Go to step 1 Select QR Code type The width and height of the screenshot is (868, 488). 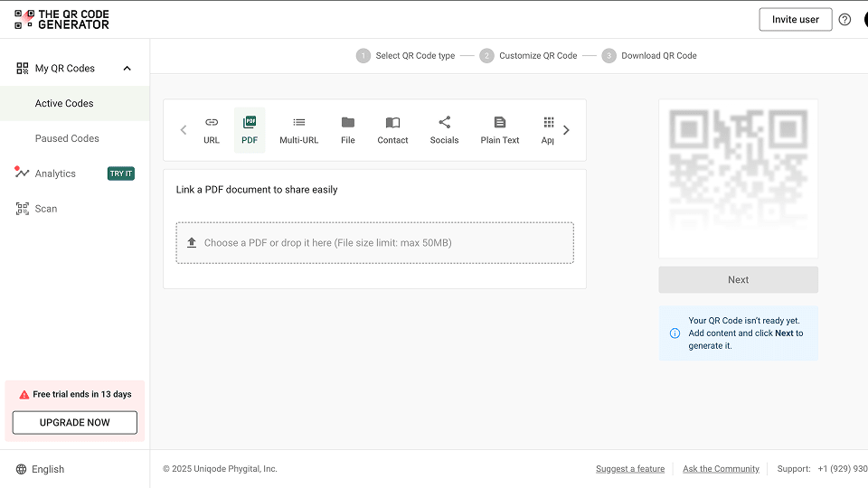406,55
